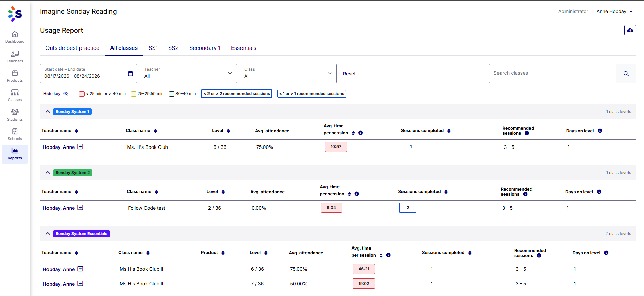Click the Sonday System 2 badge
644x296 pixels.
[72, 173]
